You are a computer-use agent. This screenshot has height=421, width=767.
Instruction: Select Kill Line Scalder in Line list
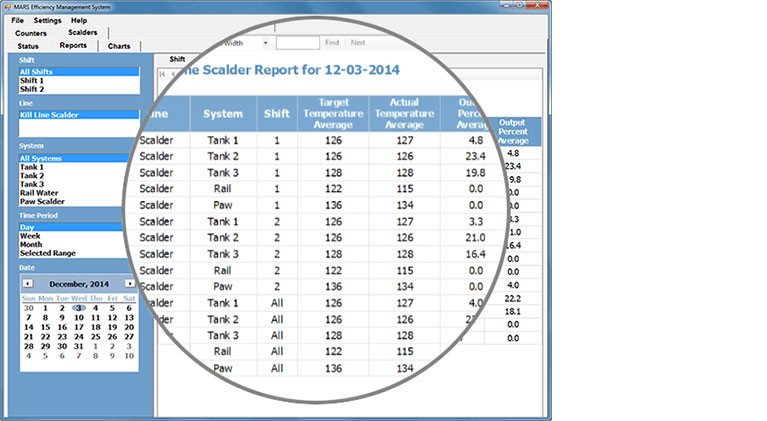[x=49, y=115]
